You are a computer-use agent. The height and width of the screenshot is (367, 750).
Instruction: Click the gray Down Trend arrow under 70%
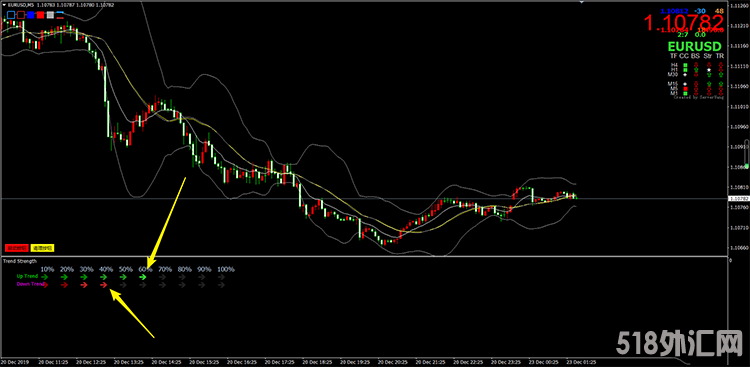162,285
